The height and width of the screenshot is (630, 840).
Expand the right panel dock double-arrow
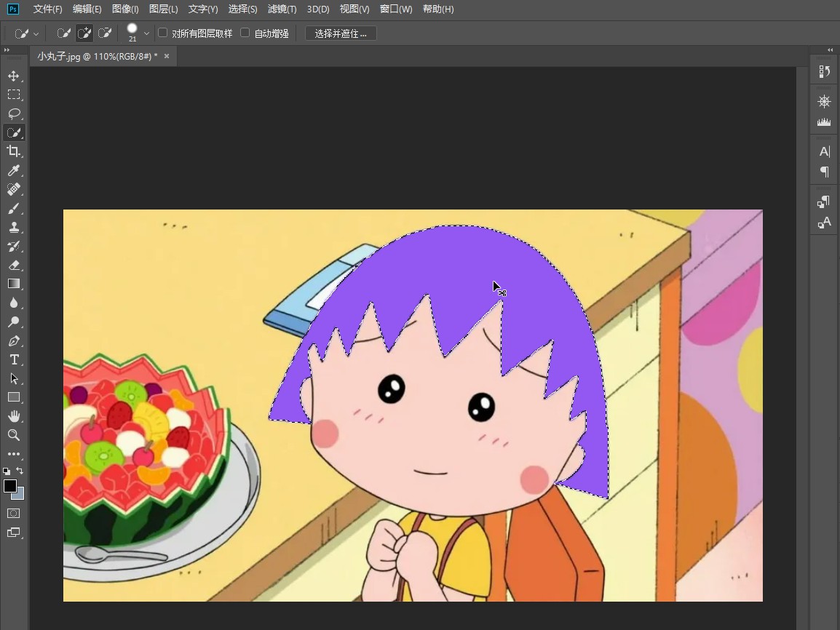(x=831, y=49)
